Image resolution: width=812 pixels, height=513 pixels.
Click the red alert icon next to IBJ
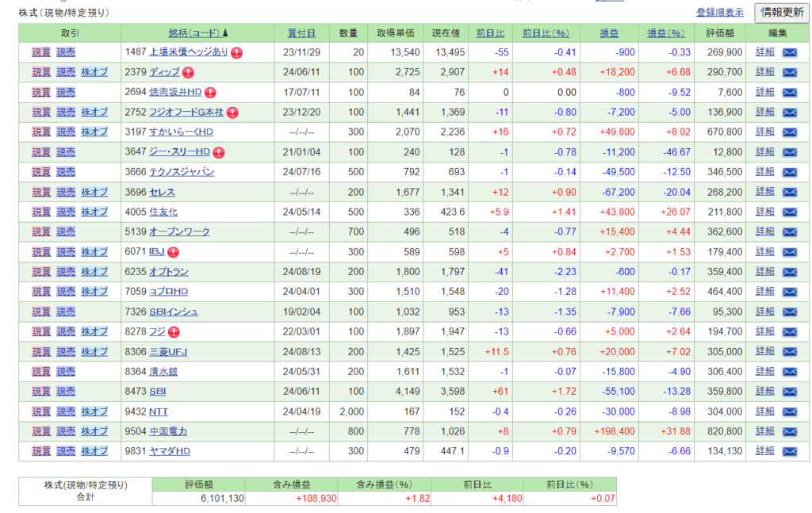click(x=173, y=252)
